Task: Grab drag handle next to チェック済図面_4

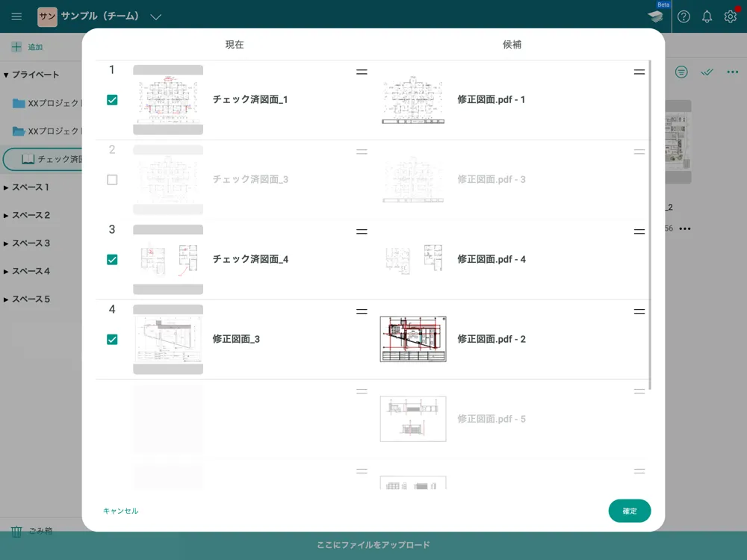Action: pos(362,231)
